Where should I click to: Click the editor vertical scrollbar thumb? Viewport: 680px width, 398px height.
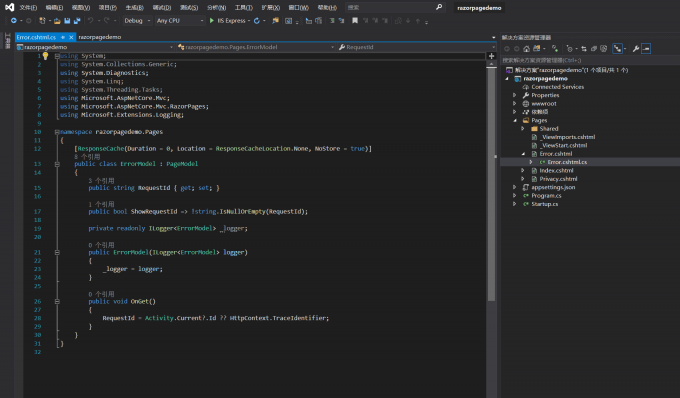click(x=491, y=184)
